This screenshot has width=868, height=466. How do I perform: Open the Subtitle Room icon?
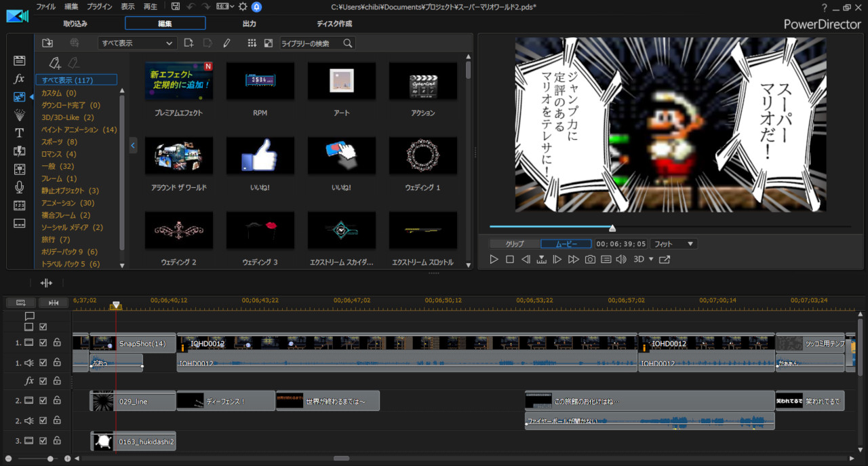pos(20,223)
